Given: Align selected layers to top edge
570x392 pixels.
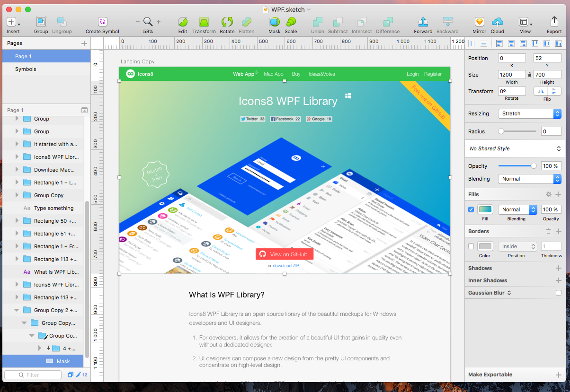Looking at the screenshot, I should (535, 43).
